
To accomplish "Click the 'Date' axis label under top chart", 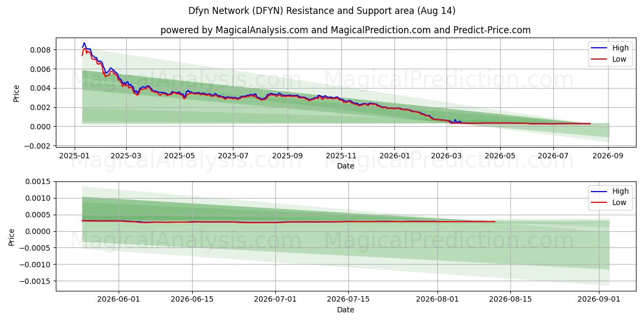I will [346, 166].
